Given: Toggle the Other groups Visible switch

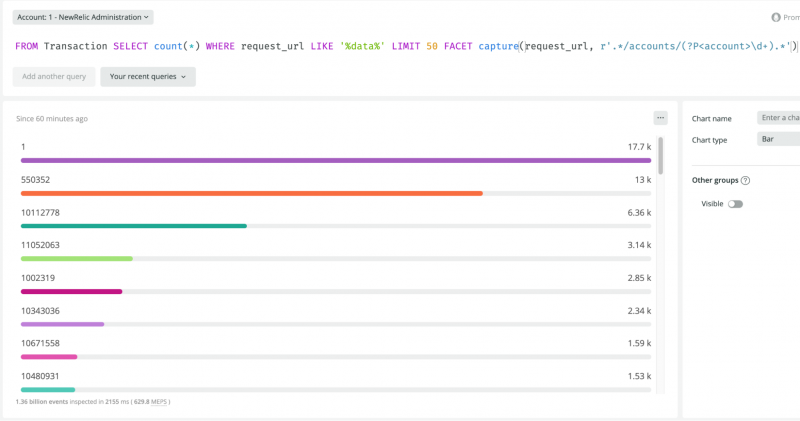Looking at the screenshot, I should pyautogui.click(x=735, y=204).
